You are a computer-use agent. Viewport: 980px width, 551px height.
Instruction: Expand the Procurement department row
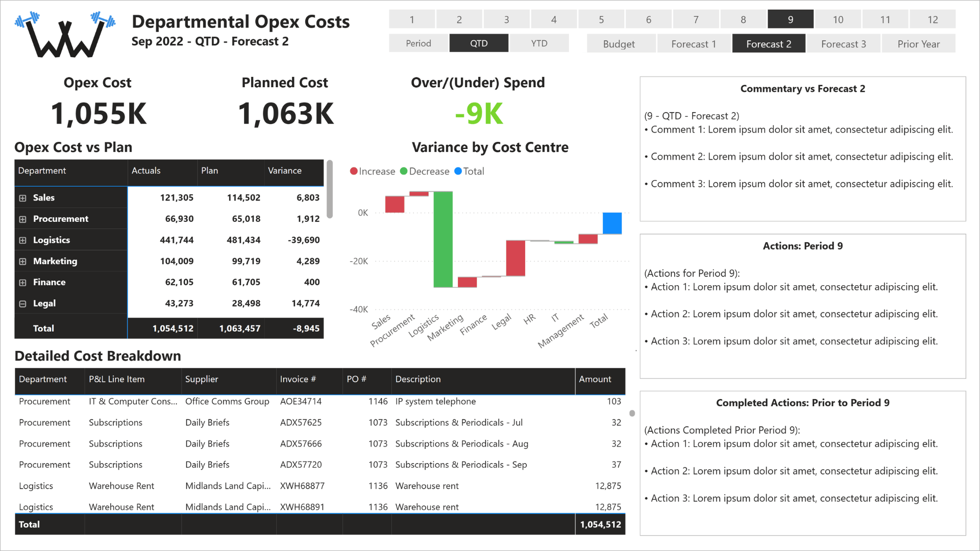point(22,219)
